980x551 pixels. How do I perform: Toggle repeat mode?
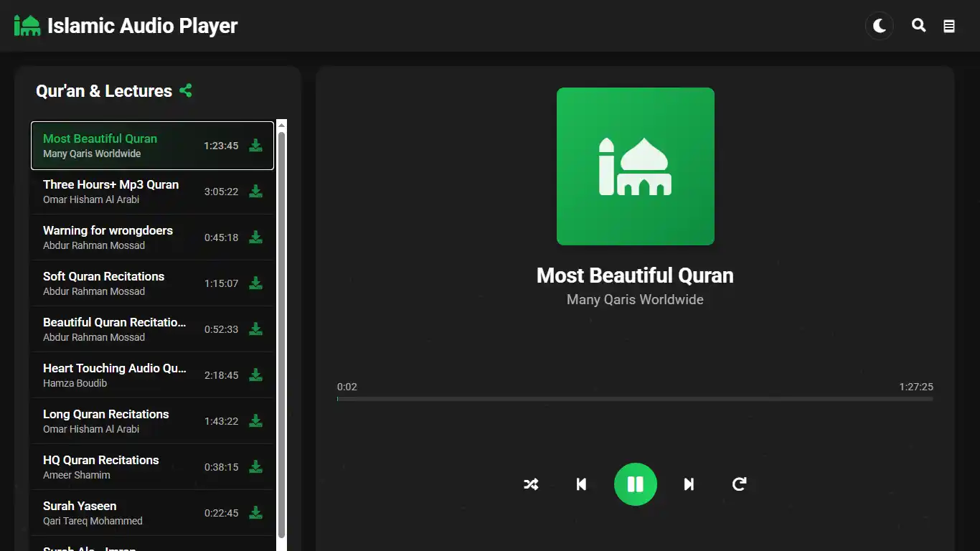click(740, 484)
